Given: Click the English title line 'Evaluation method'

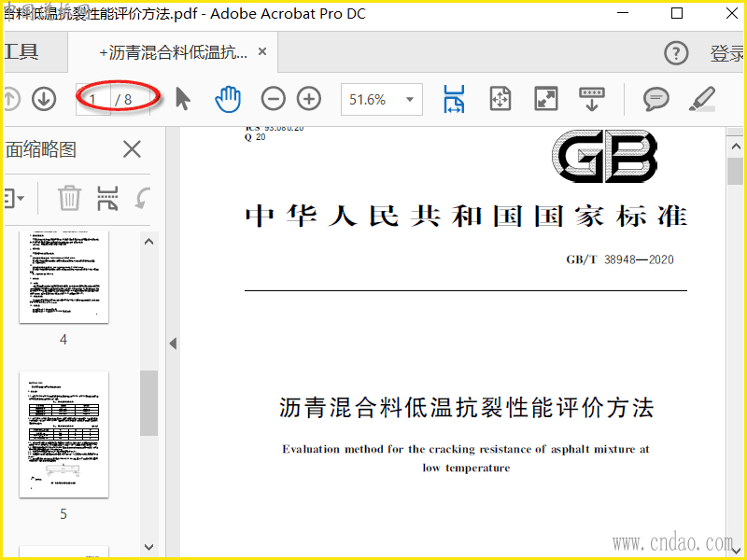Looking at the screenshot, I should tap(465, 449).
